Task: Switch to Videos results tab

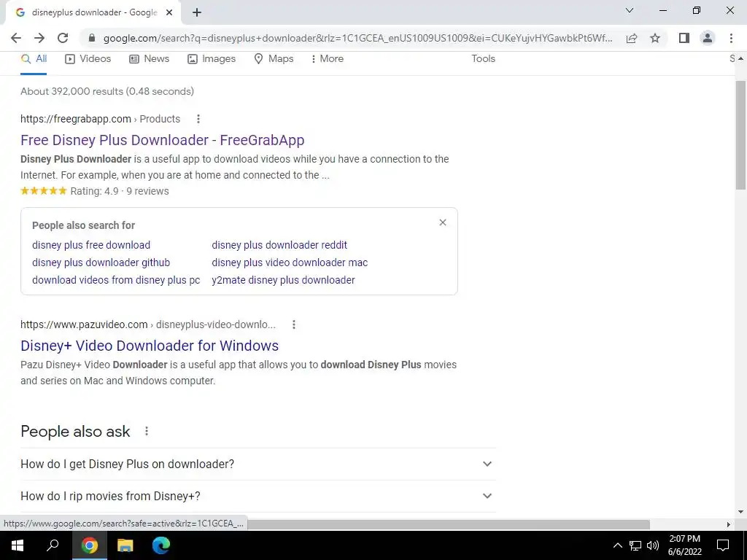Action: [x=88, y=58]
